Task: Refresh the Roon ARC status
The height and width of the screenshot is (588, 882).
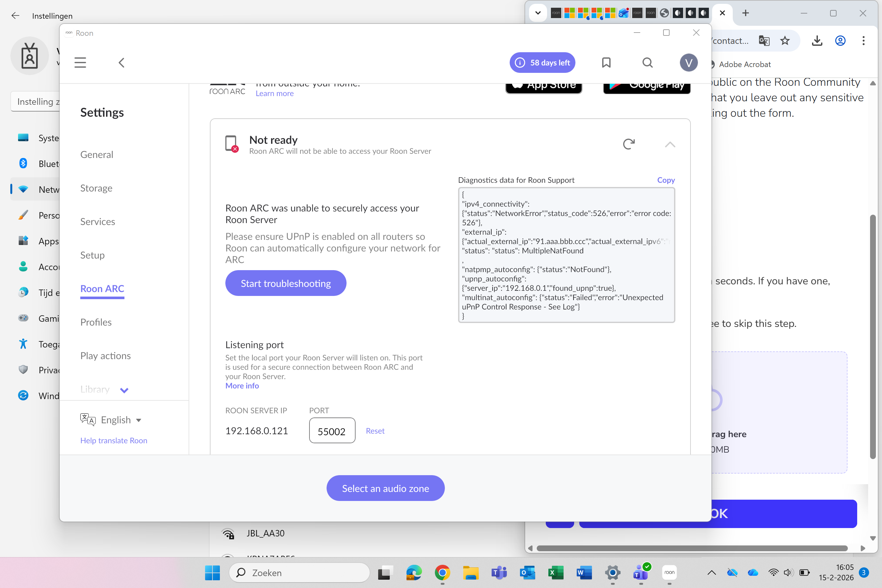Action: 629,144
